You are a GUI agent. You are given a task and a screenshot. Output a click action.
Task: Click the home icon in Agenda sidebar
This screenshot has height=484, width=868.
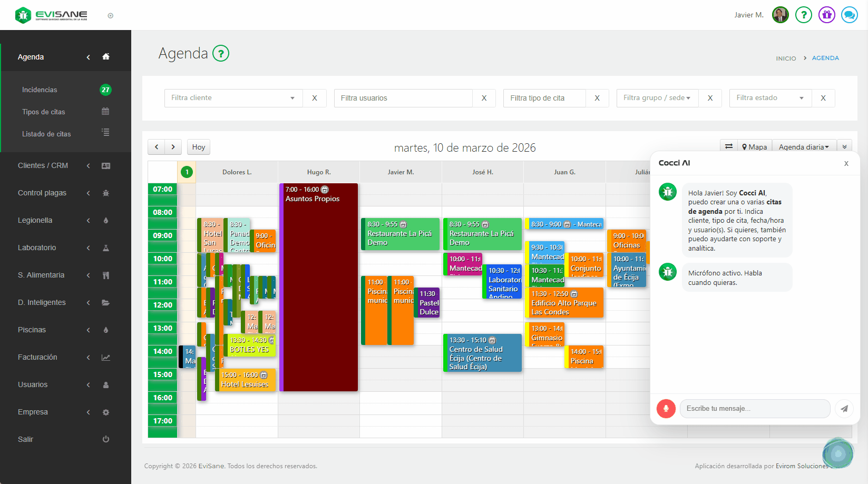pos(106,57)
